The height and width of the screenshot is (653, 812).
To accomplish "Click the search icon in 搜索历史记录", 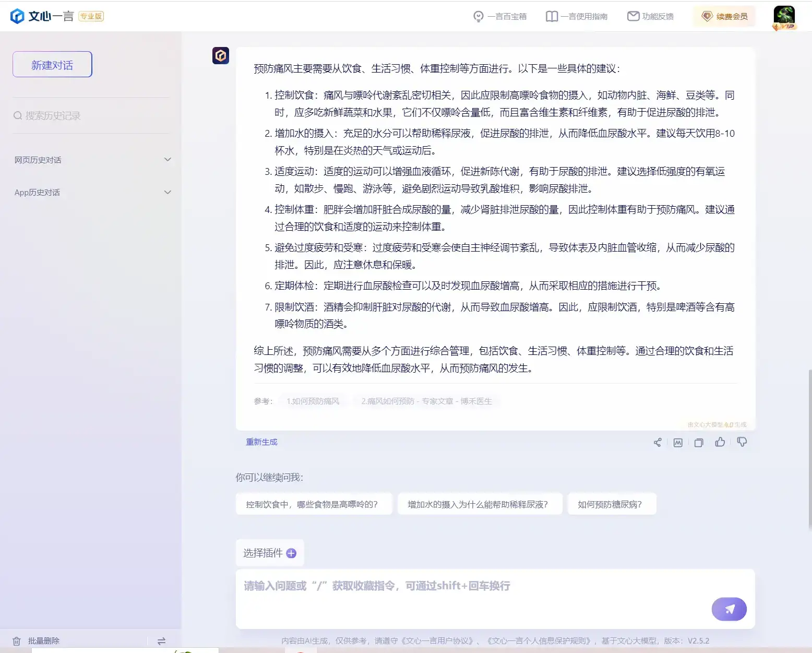I will coord(18,115).
